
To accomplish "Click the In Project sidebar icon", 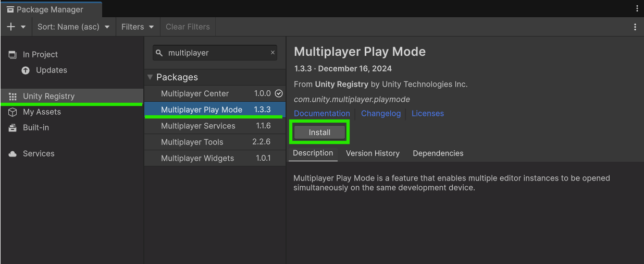I will [x=13, y=54].
